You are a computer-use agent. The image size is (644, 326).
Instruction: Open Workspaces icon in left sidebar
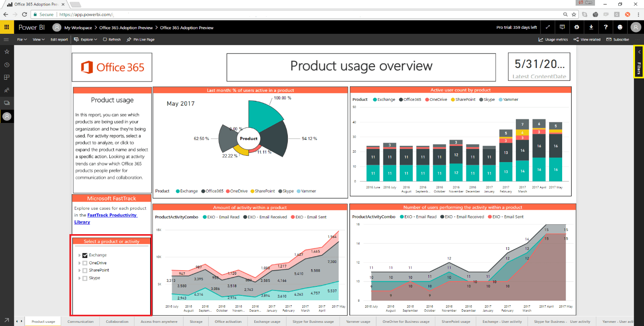[x=7, y=103]
